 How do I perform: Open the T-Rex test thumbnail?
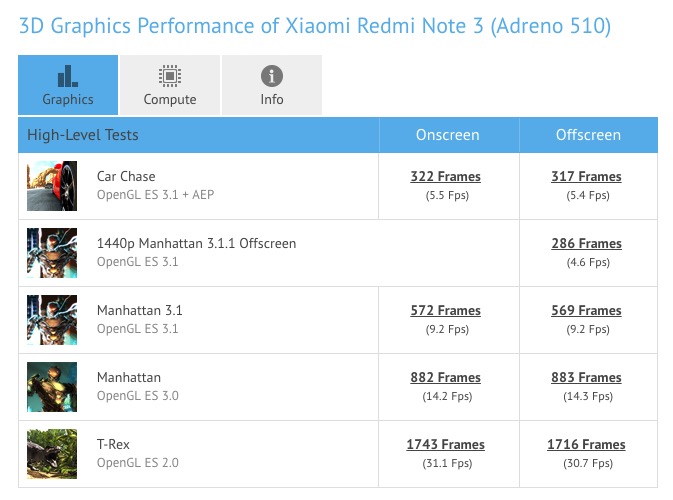(52, 454)
